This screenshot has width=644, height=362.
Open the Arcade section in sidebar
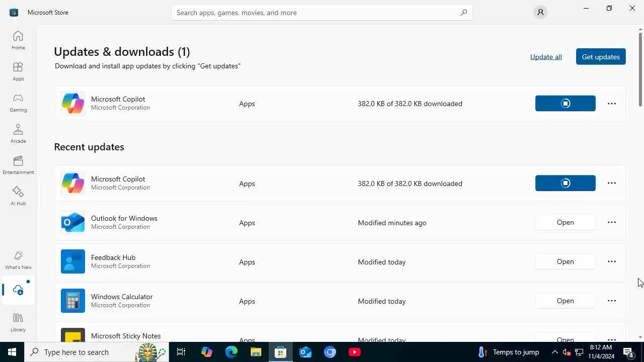click(18, 134)
